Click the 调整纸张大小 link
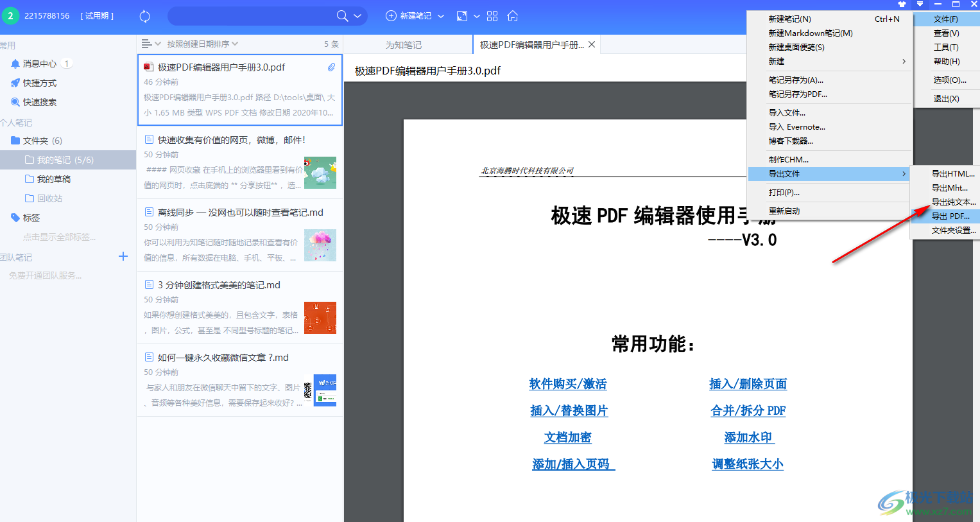 click(748, 464)
